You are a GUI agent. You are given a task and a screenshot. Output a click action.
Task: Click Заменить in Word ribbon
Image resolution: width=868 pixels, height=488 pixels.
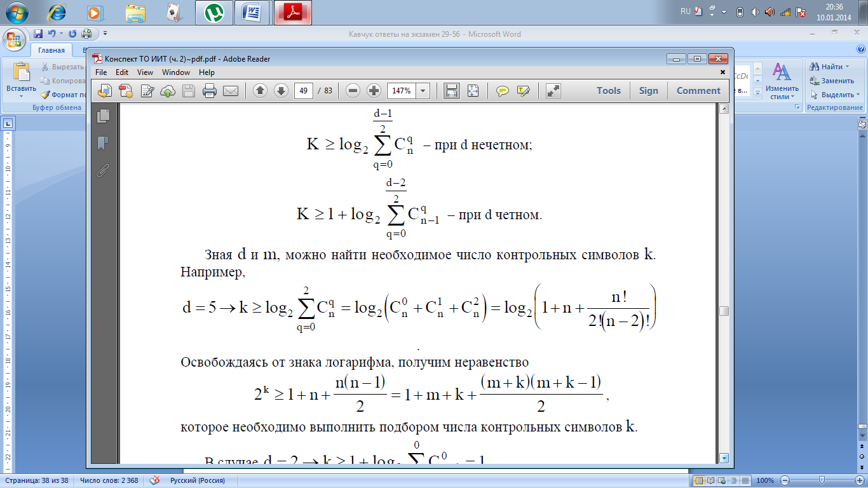831,81
